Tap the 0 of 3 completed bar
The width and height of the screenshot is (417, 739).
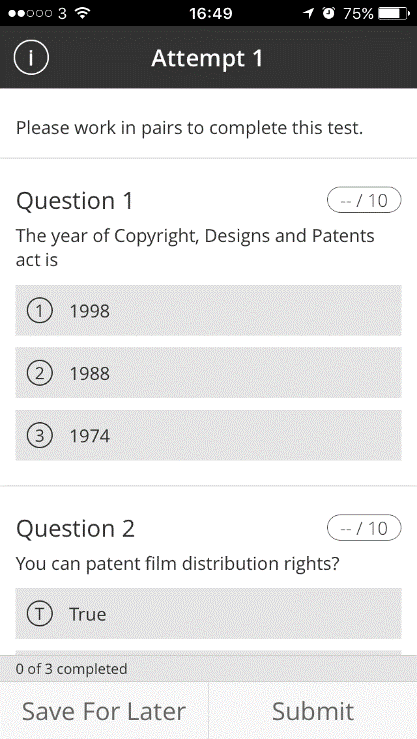[208, 668]
